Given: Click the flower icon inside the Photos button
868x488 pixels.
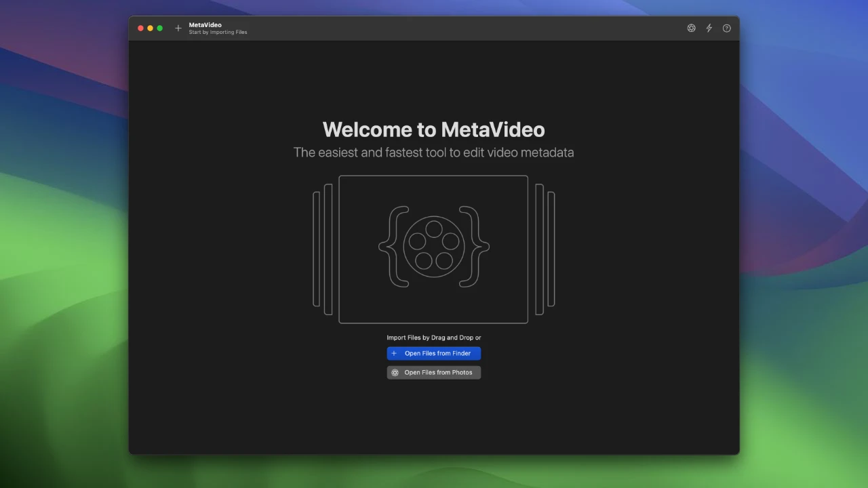Looking at the screenshot, I should click(x=395, y=373).
